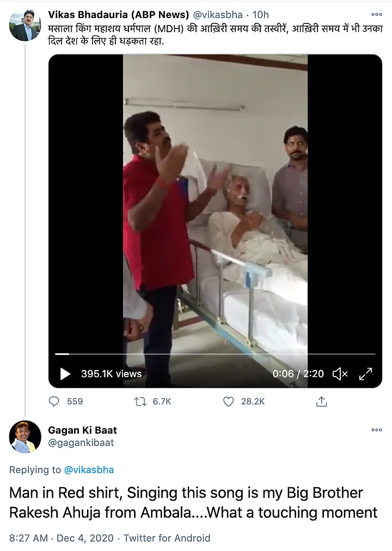Expand the video to fullscreen
The width and height of the screenshot is (392, 551).
click(x=365, y=374)
